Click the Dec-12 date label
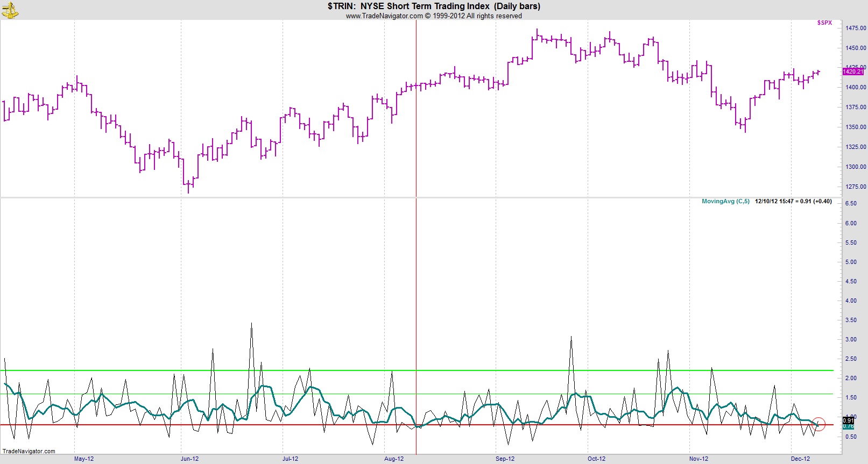The height and width of the screenshot is (464, 868). 800,459
